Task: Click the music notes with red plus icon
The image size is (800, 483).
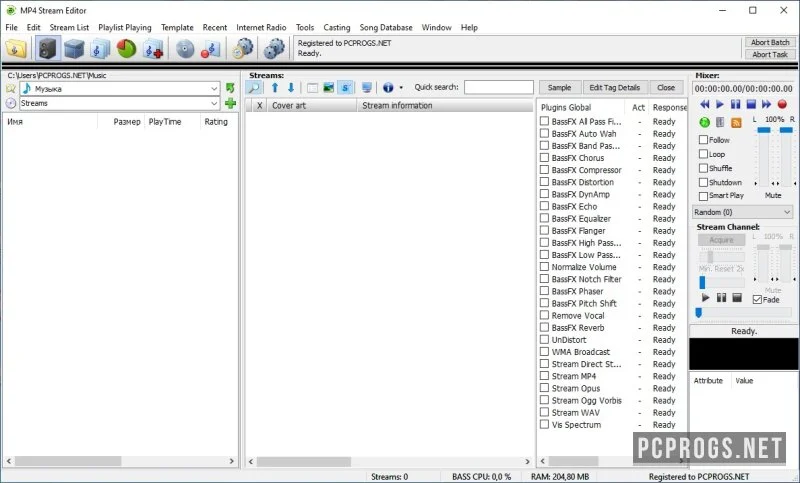Action: coord(153,49)
